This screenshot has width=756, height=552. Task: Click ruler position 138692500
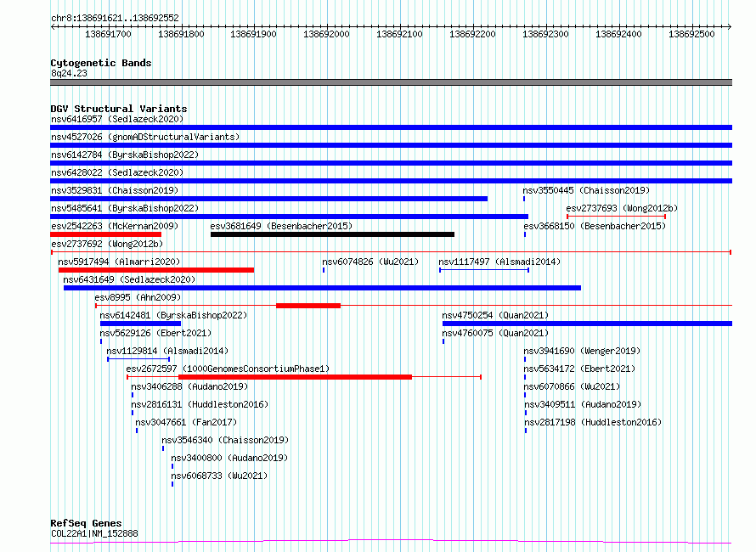coord(691,34)
